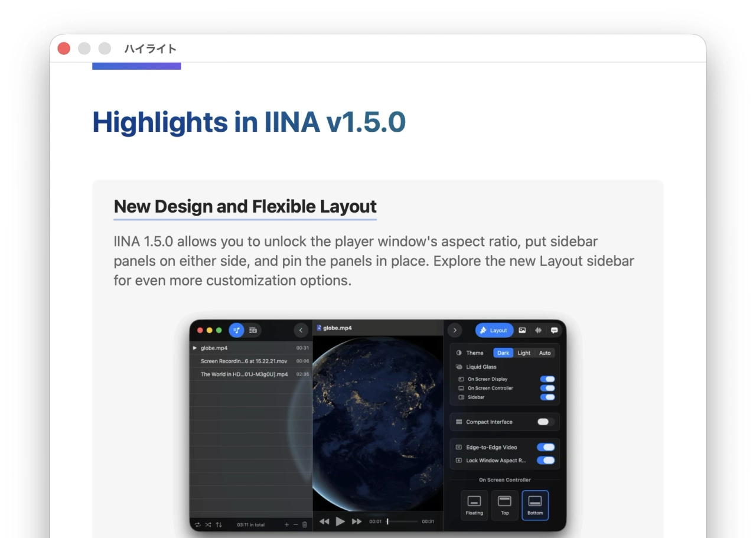Collapse left sidebar with the back chevron
This screenshot has width=756, height=538.
coord(301,330)
